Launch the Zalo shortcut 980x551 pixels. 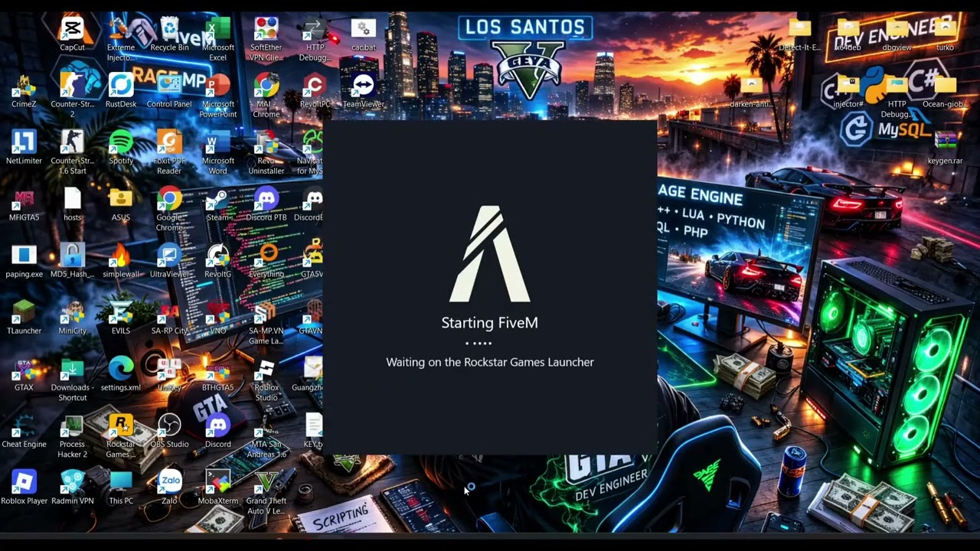(169, 483)
